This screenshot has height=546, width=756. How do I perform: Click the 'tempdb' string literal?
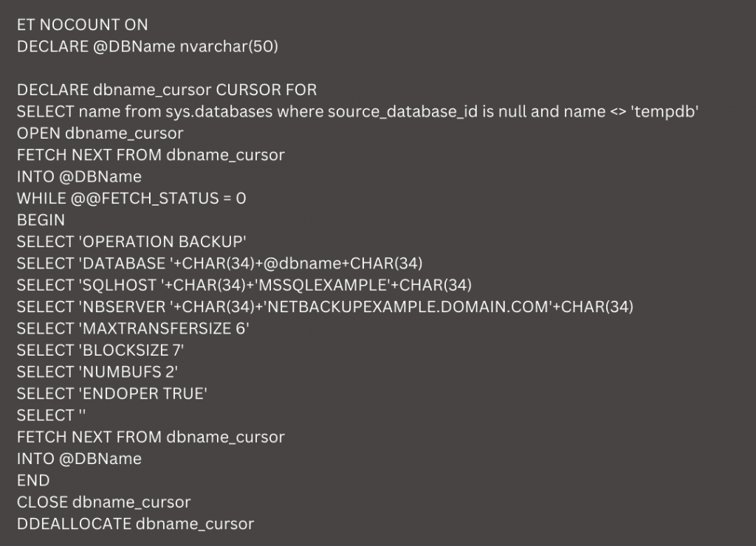pos(665,112)
